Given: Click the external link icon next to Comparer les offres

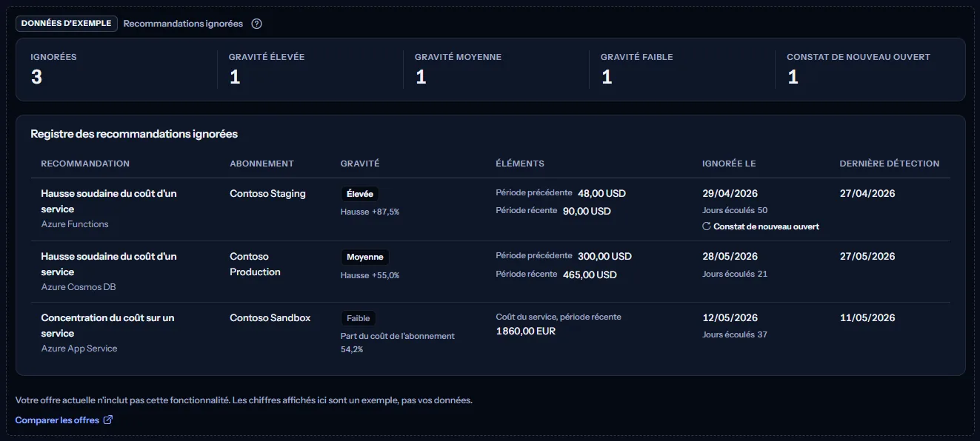Looking at the screenshot, I should 108,420.
